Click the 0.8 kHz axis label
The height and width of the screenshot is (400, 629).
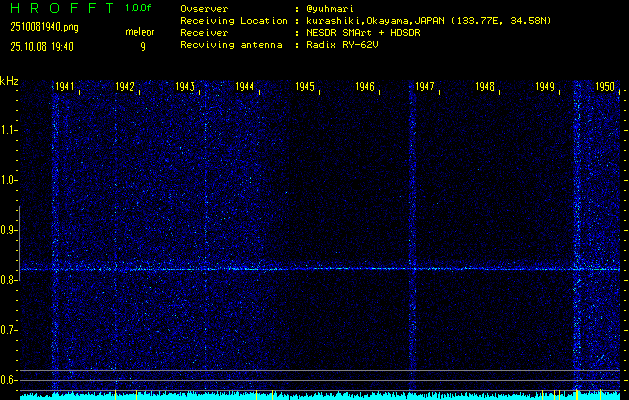click(x=6, y=280)
